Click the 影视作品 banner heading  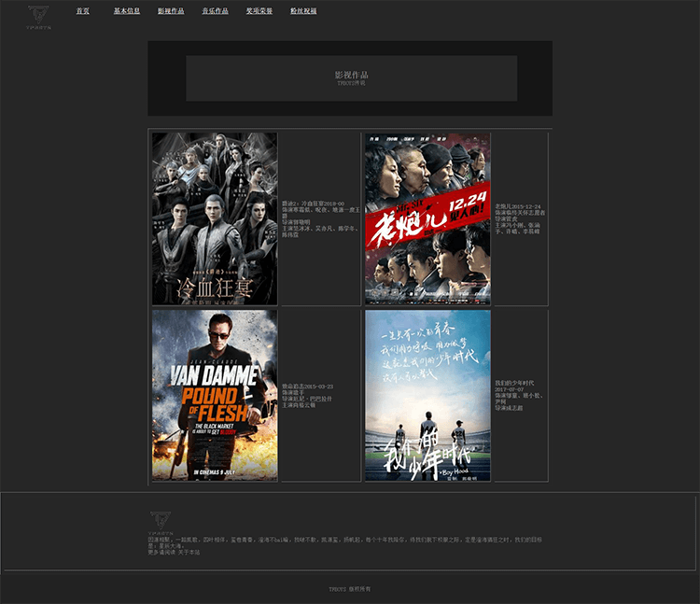pyautogui.click(x=351, y=75)
